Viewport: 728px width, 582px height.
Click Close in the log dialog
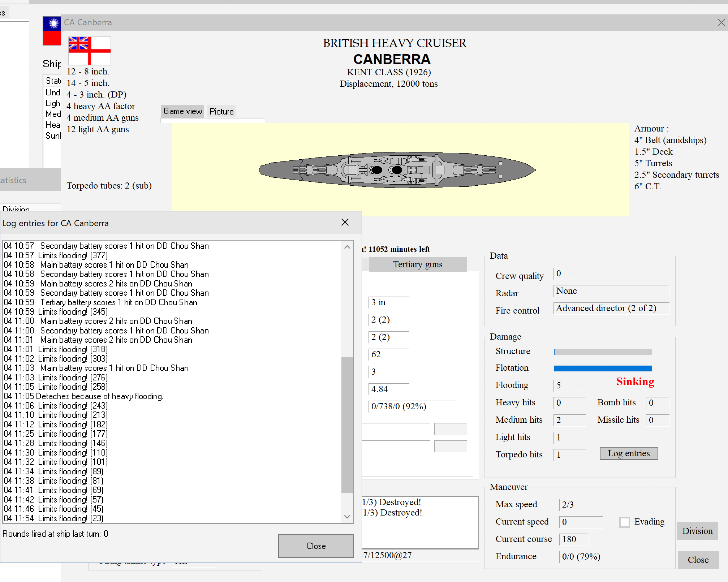(x=316, y=546)
